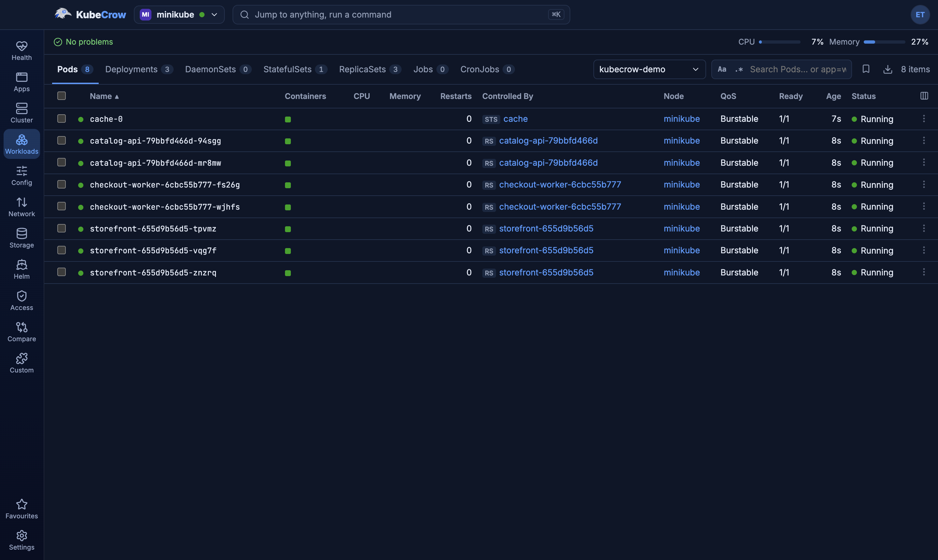
Task: Select checkbox for catalog-api-79bbfd466d-94sgg
Action: (62, 140)
